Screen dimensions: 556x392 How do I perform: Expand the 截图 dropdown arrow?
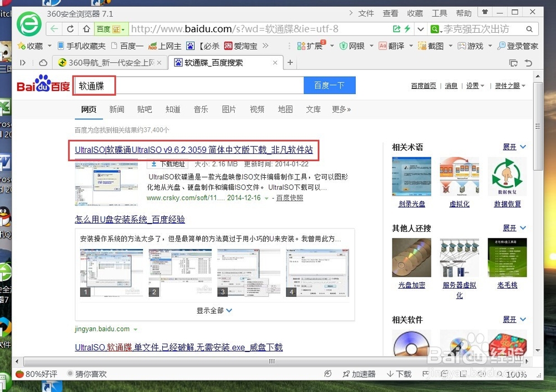[450, 46]
